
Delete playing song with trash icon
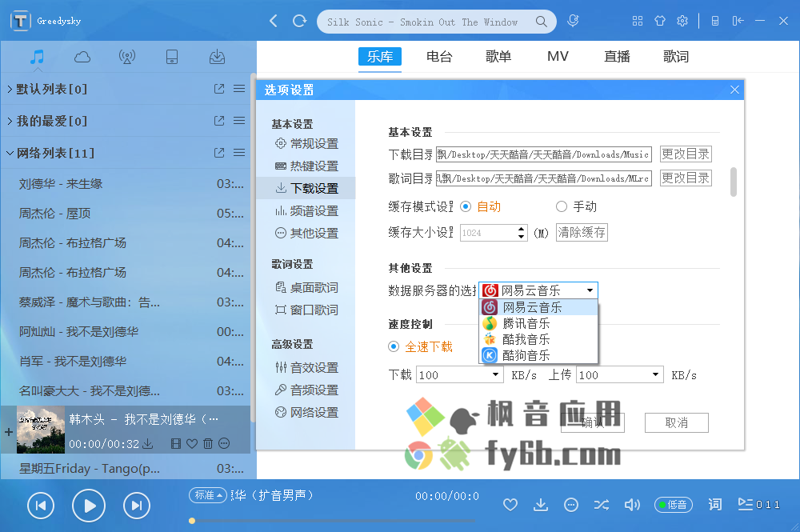(x=208, y=444)
